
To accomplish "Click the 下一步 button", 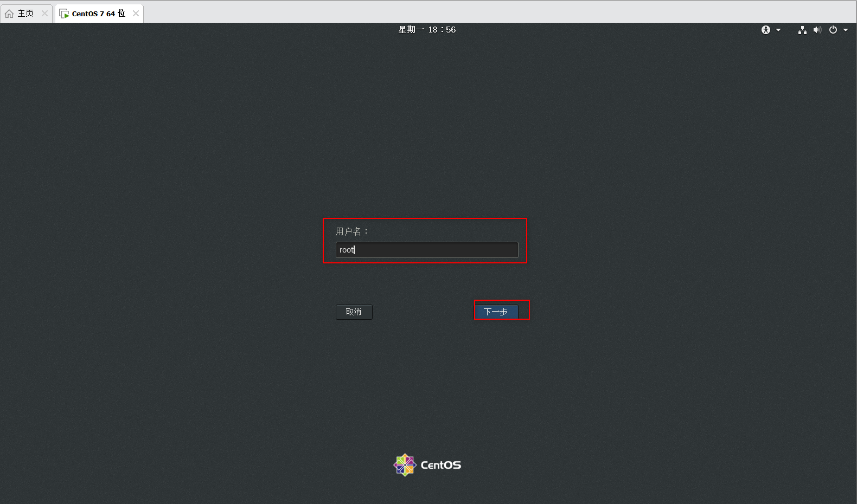I will [x=496, y=312].
